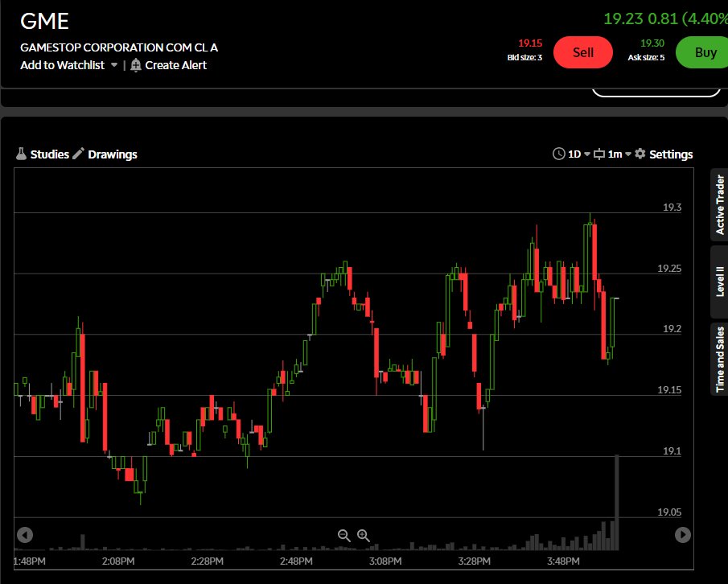Click the 19.2 price axis label
728x584 pixels.
point(672,329)
